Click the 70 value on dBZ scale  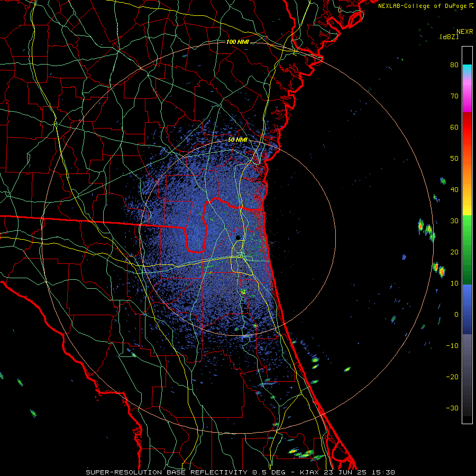click(454, 96)
